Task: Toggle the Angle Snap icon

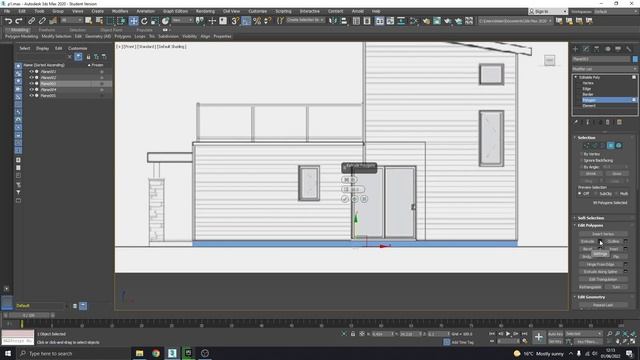Action: [x=246, y=21]
